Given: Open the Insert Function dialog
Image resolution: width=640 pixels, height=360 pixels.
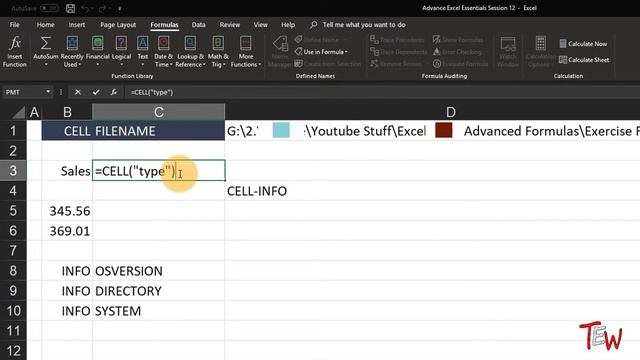Looking at the screenshot, I should click(15, 51).
